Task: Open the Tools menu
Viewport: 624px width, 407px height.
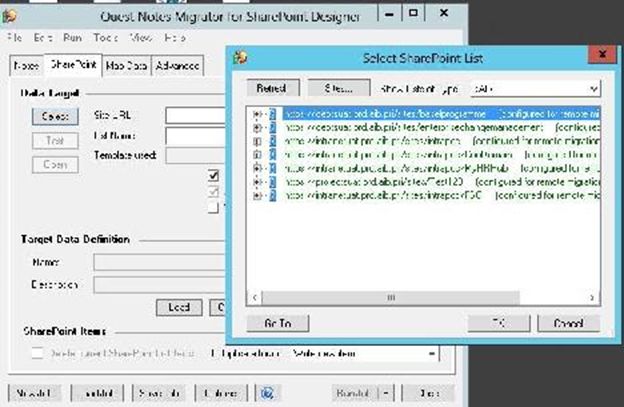Action: point(105,38)
